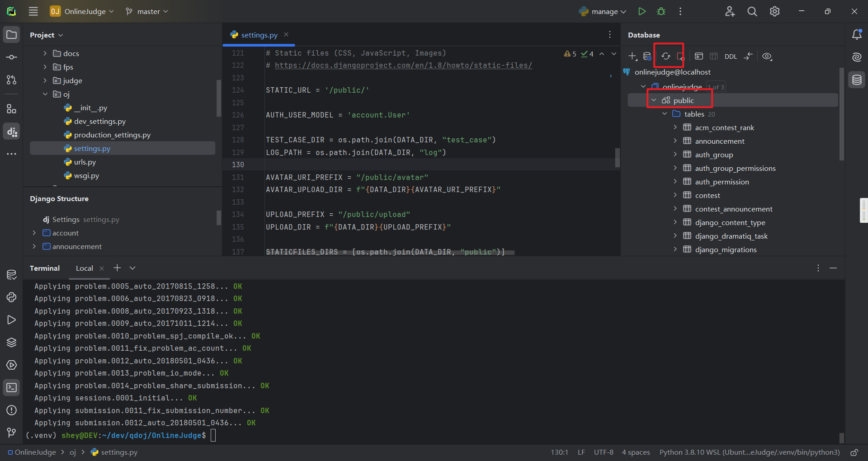This screenshot has width=868, height=461.
Task: Open dev_settings.py in project tree
Action: (100, 121)
